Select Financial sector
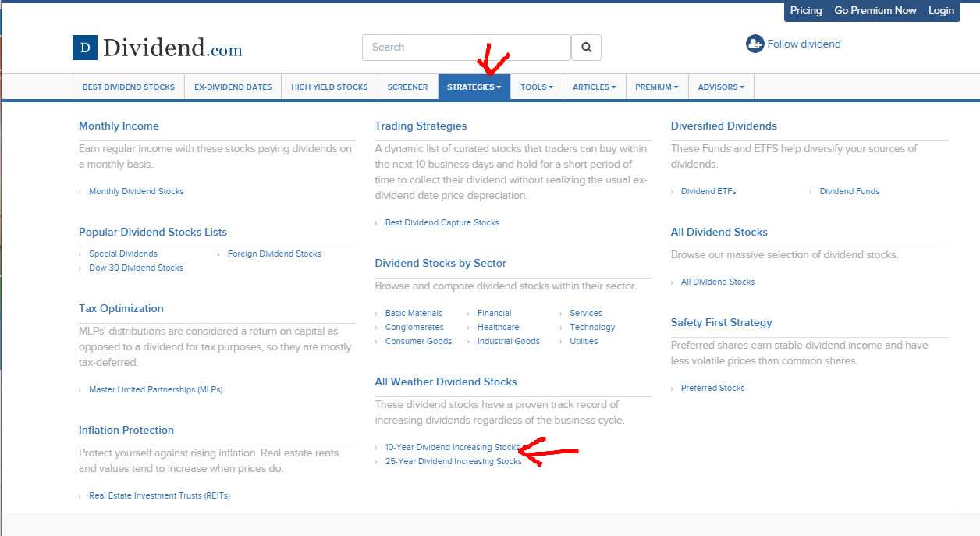The image size is (980, 536). [495, 313]
